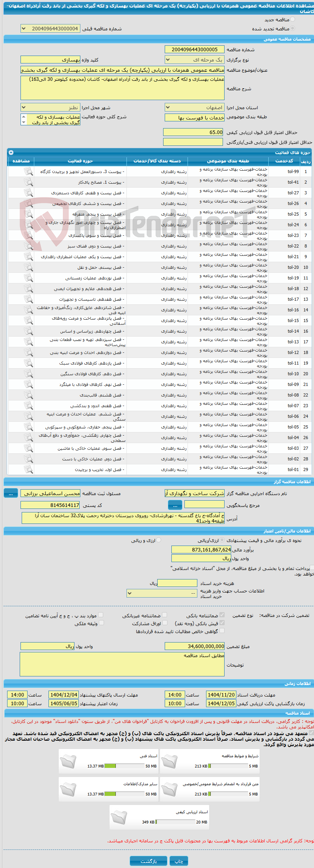
Task: Open view icon for row tol-21
Action: [28, 257]
